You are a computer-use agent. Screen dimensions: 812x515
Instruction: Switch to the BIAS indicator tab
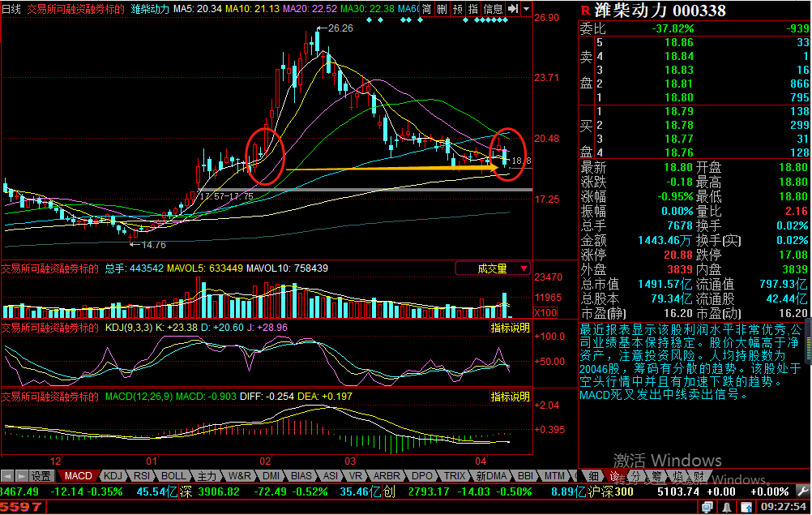point(301,475)
